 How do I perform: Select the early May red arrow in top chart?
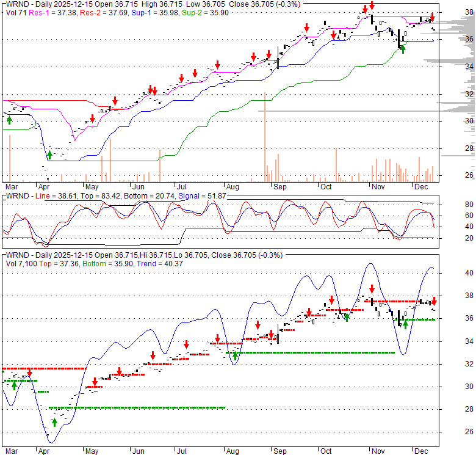(x=93, y=118)
